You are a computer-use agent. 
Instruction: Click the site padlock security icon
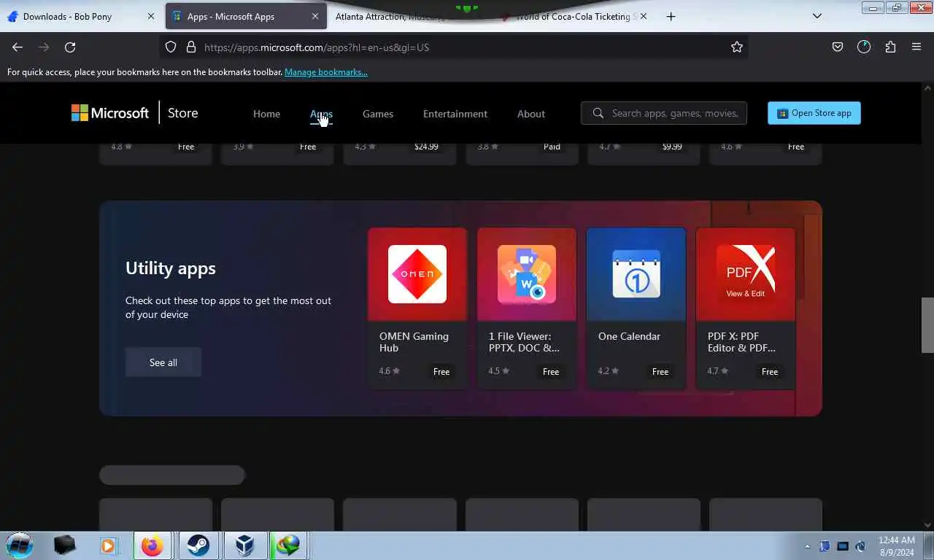(191, 47)
